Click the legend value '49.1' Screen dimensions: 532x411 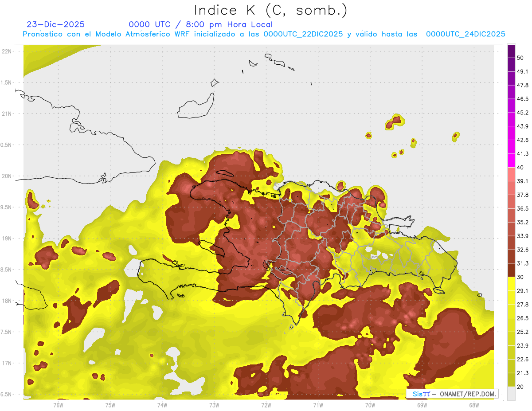523,71
